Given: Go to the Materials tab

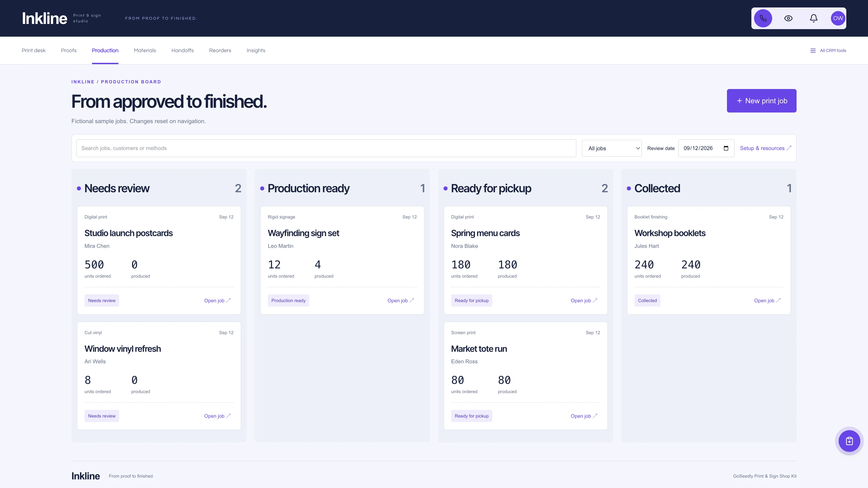Looking at the screenshot, I should pos(145,51).
